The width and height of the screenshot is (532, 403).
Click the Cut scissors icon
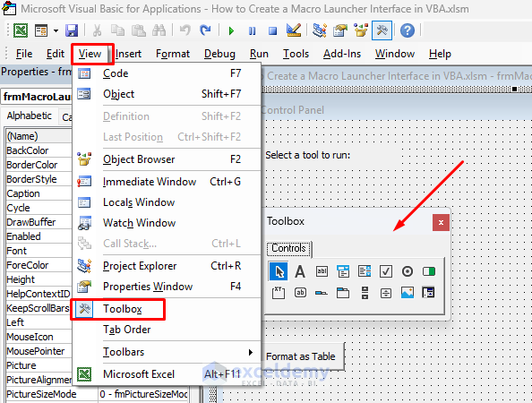tap(97, 30)
